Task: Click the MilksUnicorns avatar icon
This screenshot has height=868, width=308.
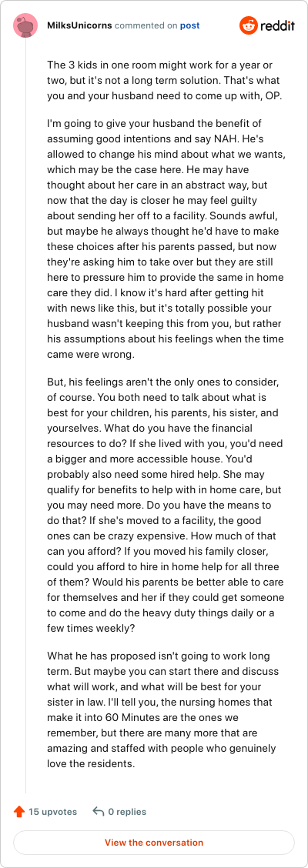Action: pos(25,25)
